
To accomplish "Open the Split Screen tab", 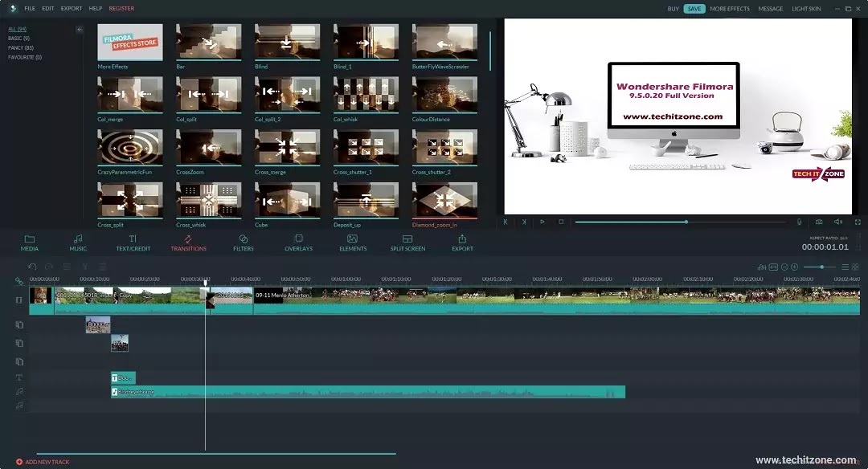I will point(407,243).
